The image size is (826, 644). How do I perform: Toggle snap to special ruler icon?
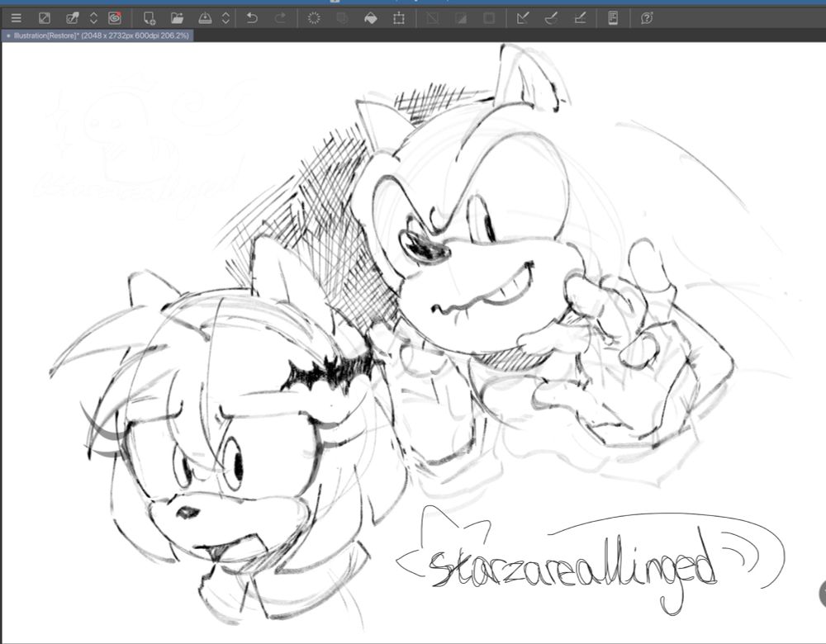(x=551, y=18)
